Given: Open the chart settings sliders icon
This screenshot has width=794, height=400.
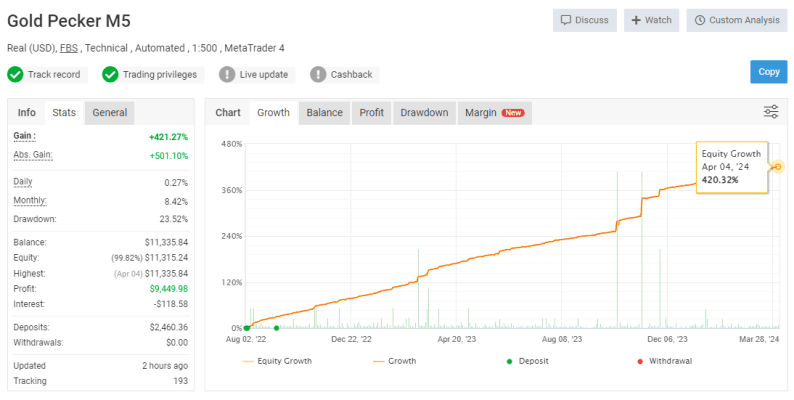Looking at the screenshot, I should (771, 112).
